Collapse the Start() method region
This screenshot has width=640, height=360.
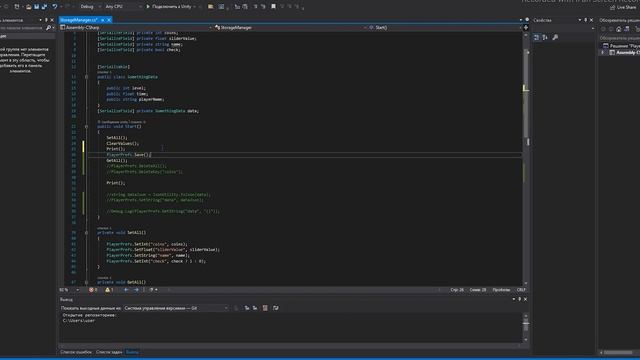click(x=86, y=127)
